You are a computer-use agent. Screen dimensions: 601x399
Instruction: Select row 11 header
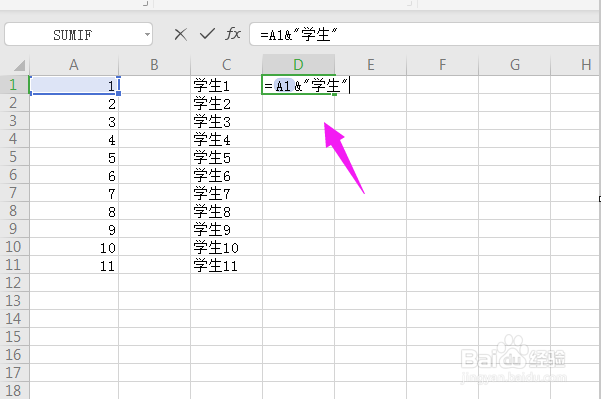(x=14, y=265)
